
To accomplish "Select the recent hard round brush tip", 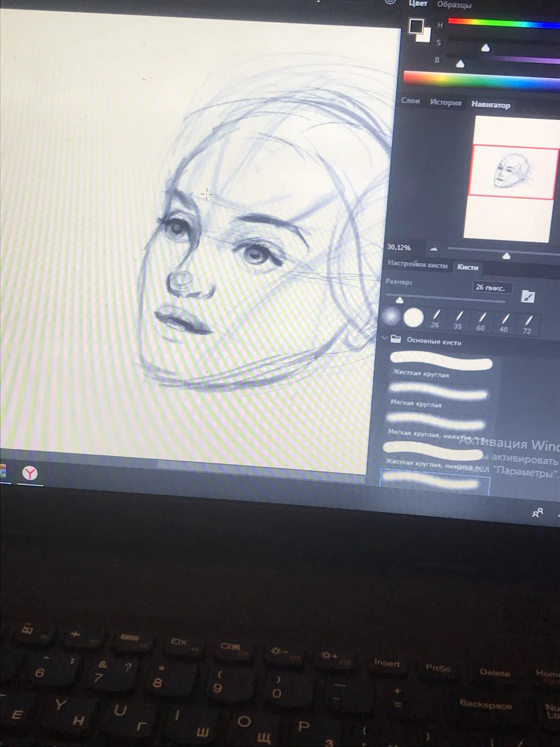I will coord(413,318).
